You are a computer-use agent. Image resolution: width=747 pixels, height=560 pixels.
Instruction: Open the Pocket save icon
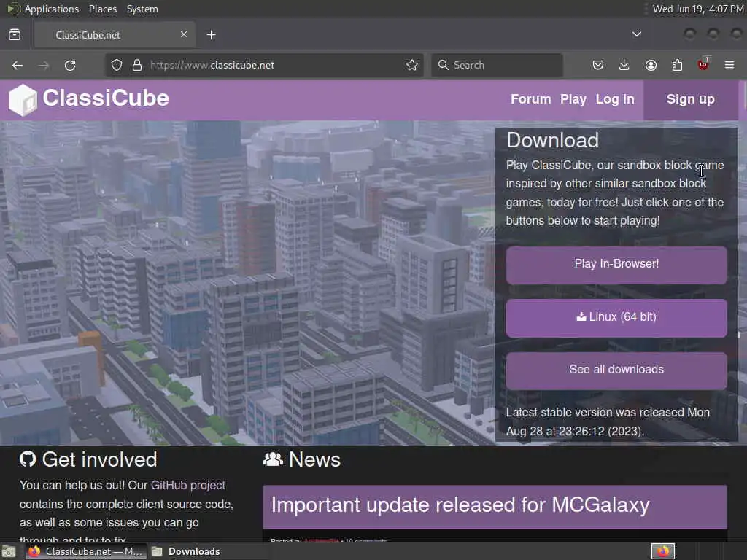[x=598, y=65]
